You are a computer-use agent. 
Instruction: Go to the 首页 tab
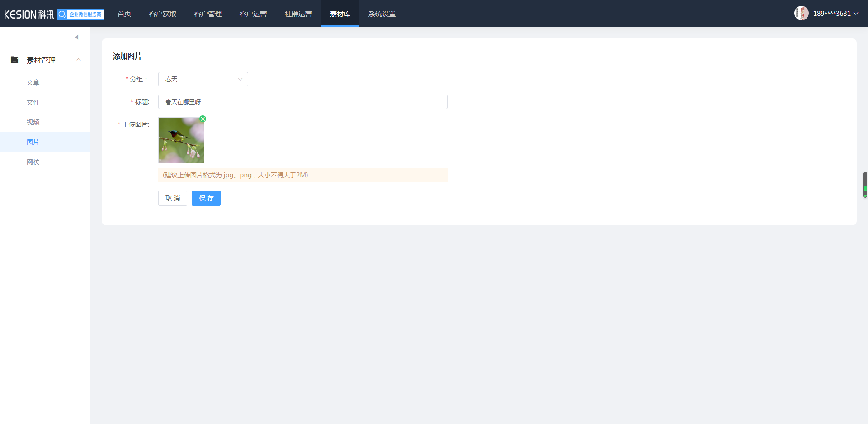click(124, 14)
